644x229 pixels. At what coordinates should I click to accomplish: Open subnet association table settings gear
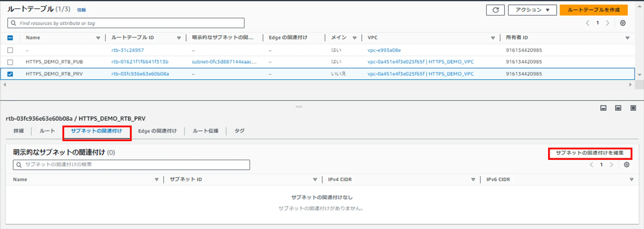(626, 165)
